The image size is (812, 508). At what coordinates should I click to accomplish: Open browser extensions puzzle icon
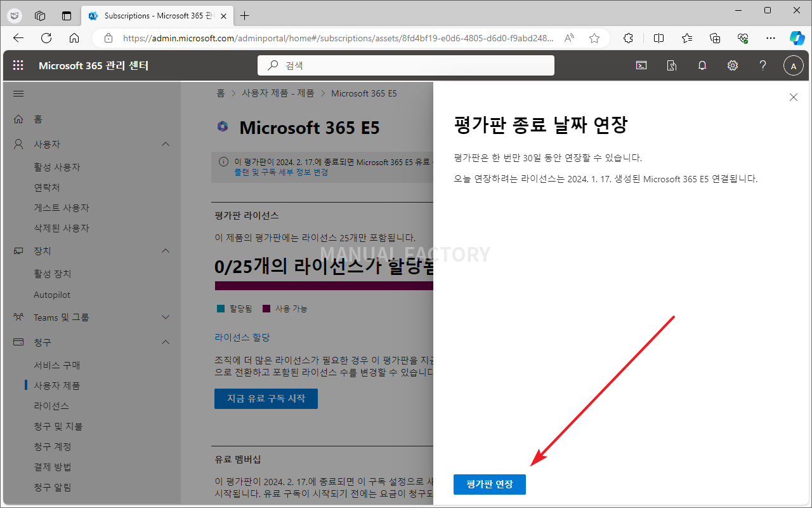click(x=629, y=38)
